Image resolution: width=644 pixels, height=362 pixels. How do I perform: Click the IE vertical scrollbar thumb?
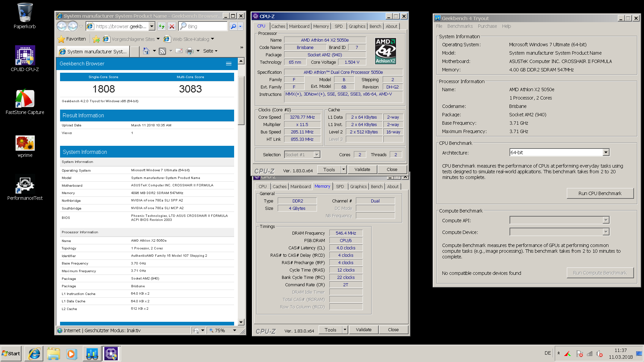(241, 101)
